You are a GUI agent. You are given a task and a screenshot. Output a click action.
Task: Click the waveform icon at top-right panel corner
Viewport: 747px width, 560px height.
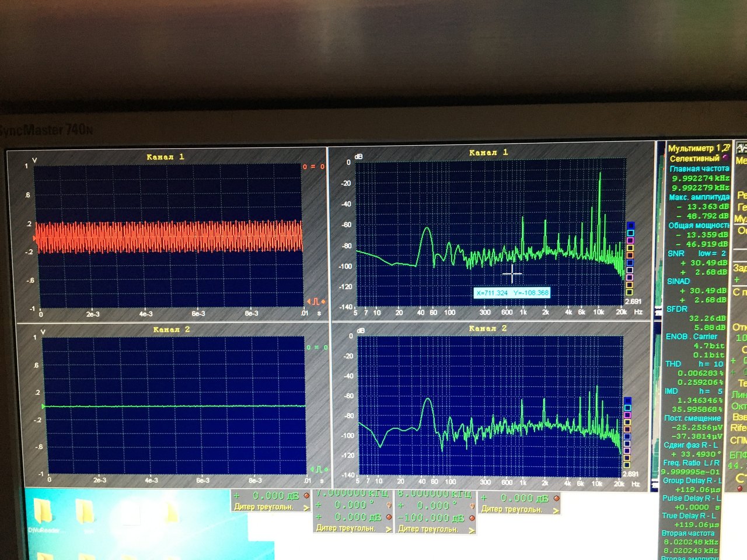[741, 148]
